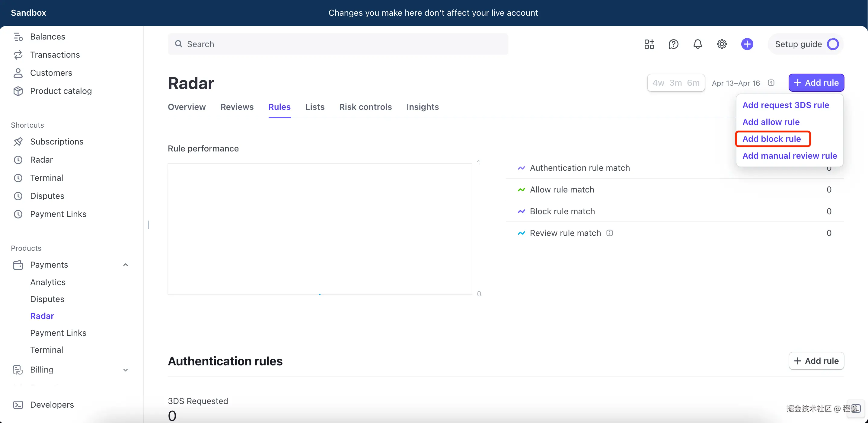Image resolution: width=868 pixels, height=423 pixels.
Task: Click info icon beside Review rule match
Action: [610, 233]
